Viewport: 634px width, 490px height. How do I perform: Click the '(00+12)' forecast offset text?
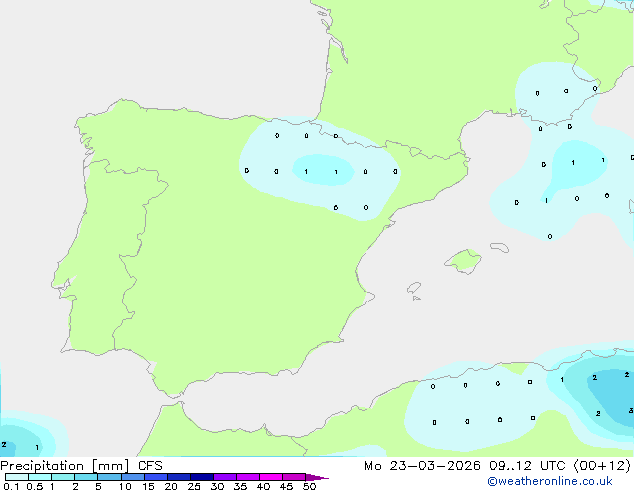click(x=602, y=466)
